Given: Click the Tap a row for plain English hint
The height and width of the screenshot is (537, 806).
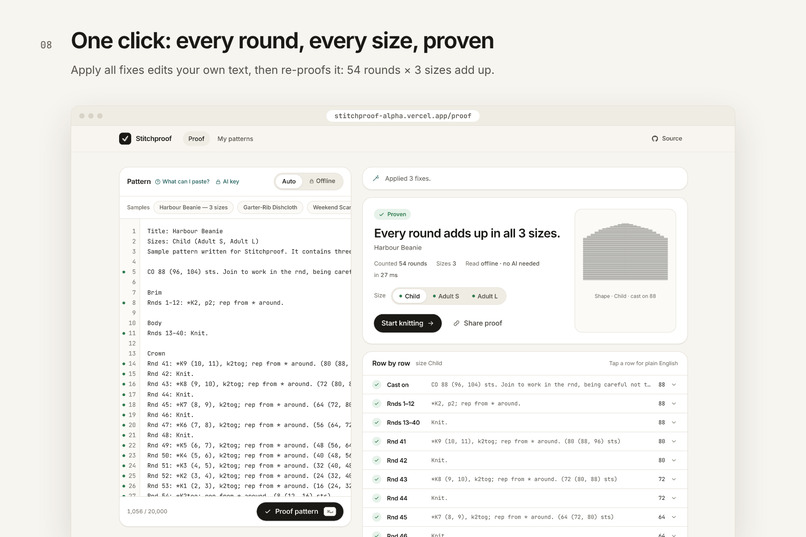Looking at the screenshot, I should pos(643,363).
